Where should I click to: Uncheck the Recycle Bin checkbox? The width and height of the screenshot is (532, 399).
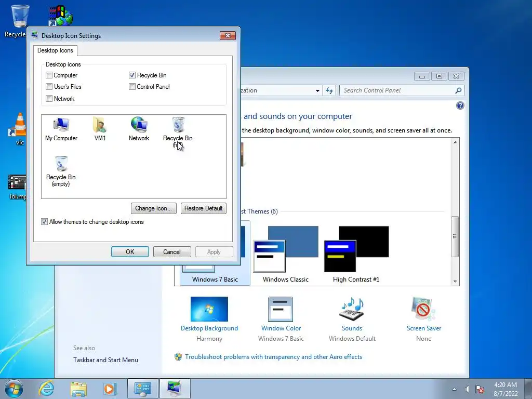coord(132,75)
